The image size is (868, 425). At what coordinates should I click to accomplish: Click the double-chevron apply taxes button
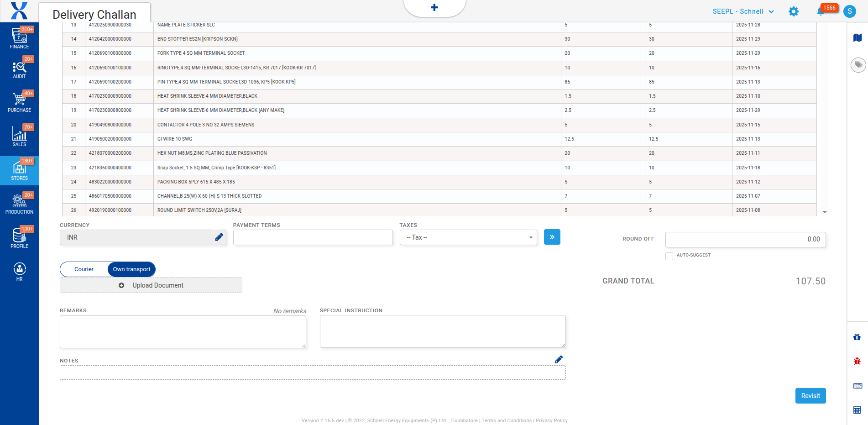[552, 237]
